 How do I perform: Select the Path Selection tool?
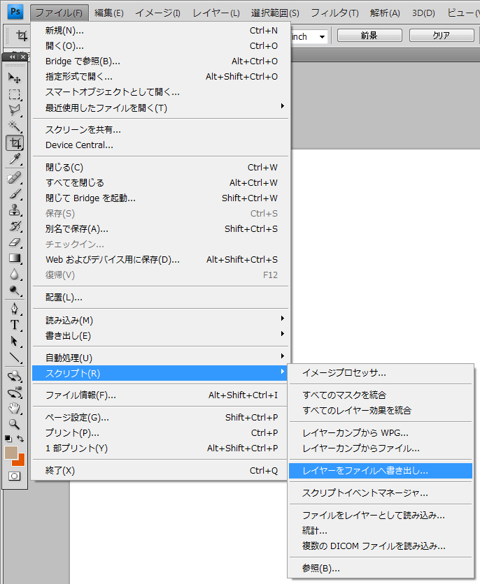(x=15, y=341)
